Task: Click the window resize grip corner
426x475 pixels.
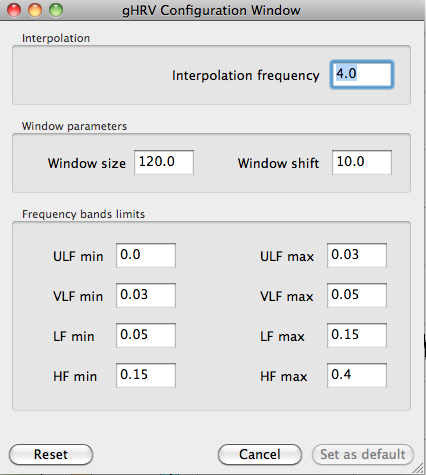Action: [x=418, y=468]
